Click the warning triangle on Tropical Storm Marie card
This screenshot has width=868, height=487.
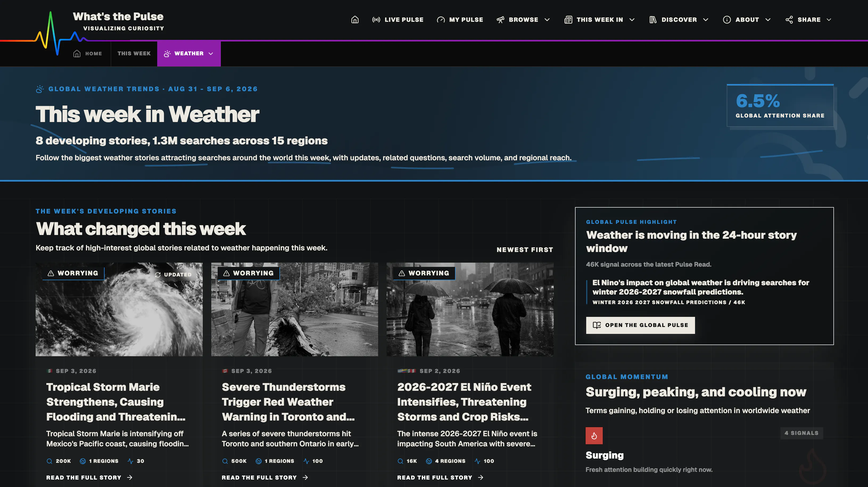(51, 273)
